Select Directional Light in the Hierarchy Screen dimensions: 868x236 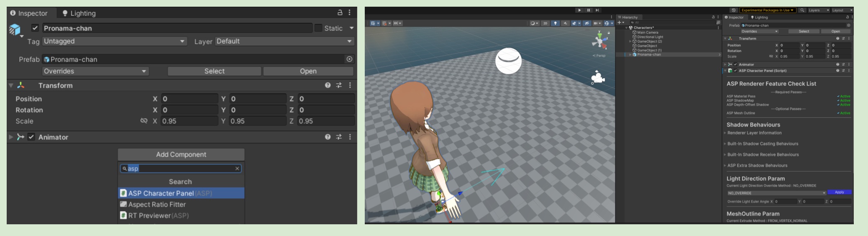[650, 37]
